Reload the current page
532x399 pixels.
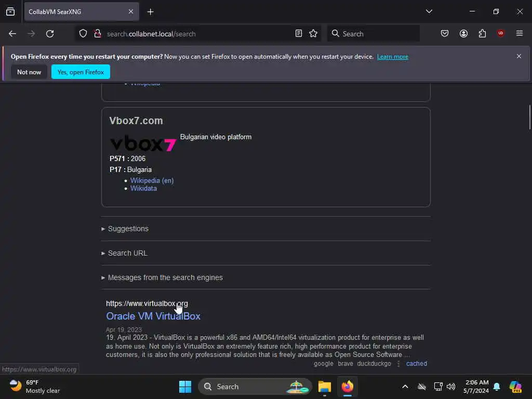[x=50, y=34]
